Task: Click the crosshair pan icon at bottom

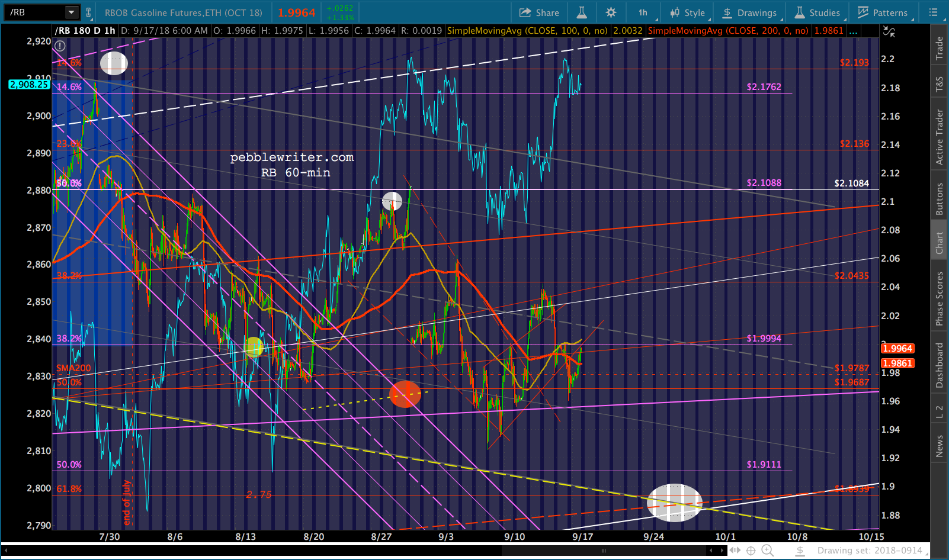Action: (751, 551)
